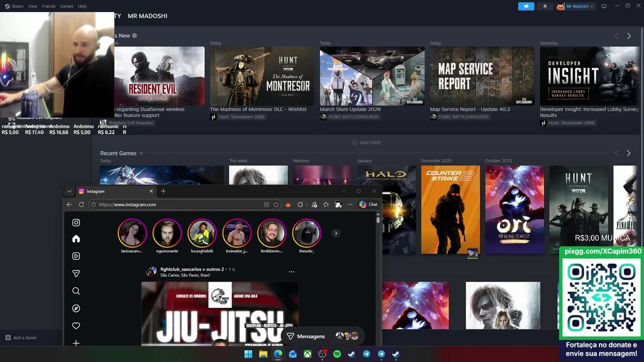Enter Steam Big Picture mode via the monitor icon
The image size is (644, 362).
604,6
